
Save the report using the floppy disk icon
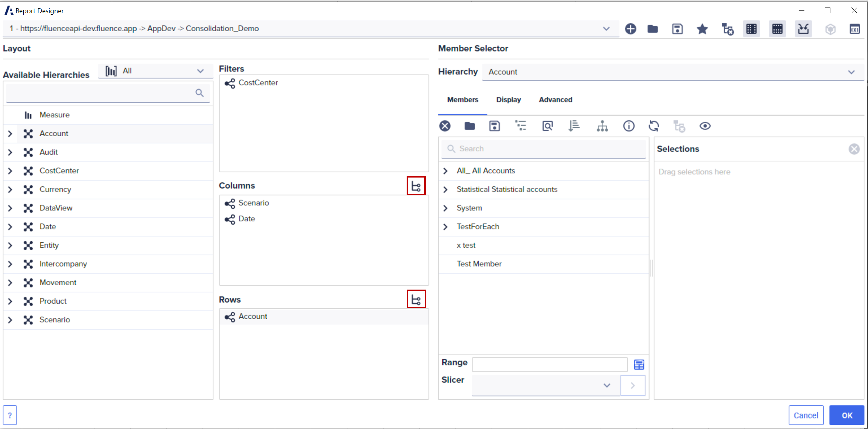[677, 29]
